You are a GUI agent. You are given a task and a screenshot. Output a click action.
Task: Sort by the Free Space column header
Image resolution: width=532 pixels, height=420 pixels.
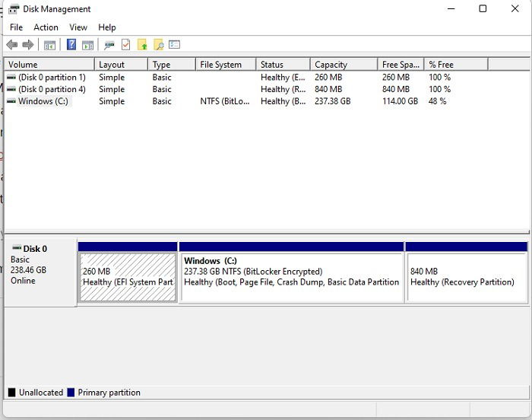401,64
